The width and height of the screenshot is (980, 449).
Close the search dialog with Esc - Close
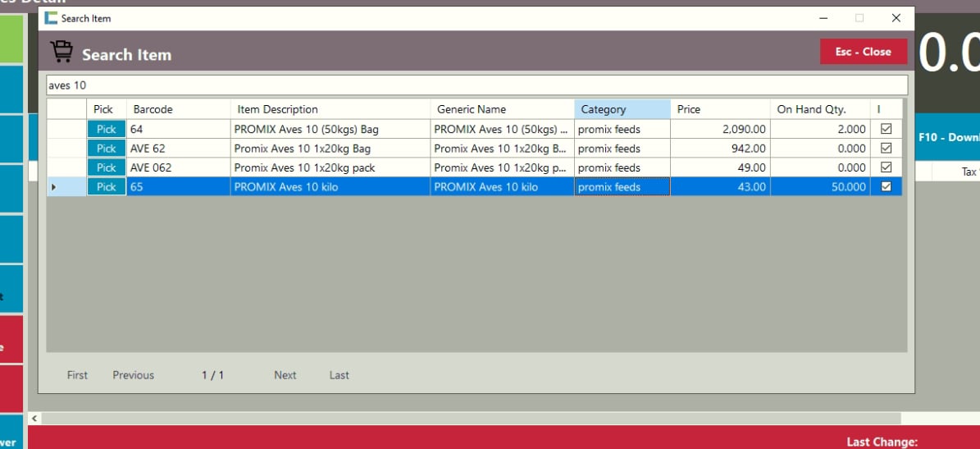[863, 52]
